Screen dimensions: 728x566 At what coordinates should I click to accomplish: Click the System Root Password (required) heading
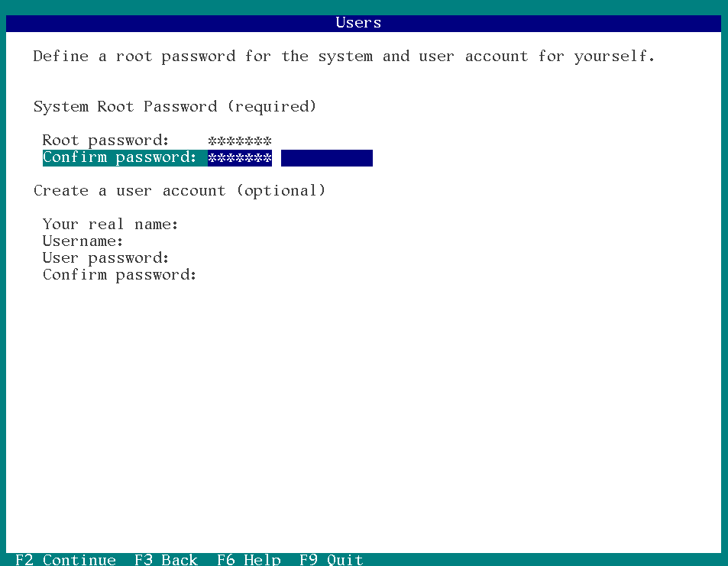175,107
